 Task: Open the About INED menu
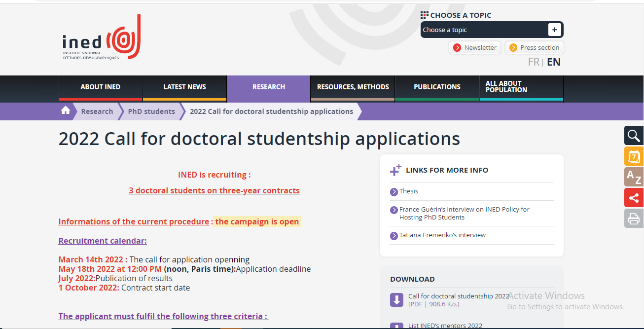101,88
